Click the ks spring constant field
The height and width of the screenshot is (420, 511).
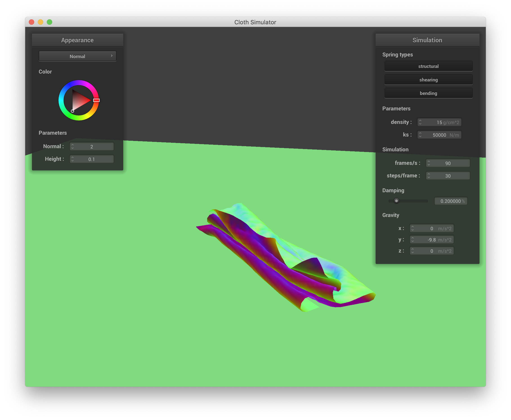439,135
